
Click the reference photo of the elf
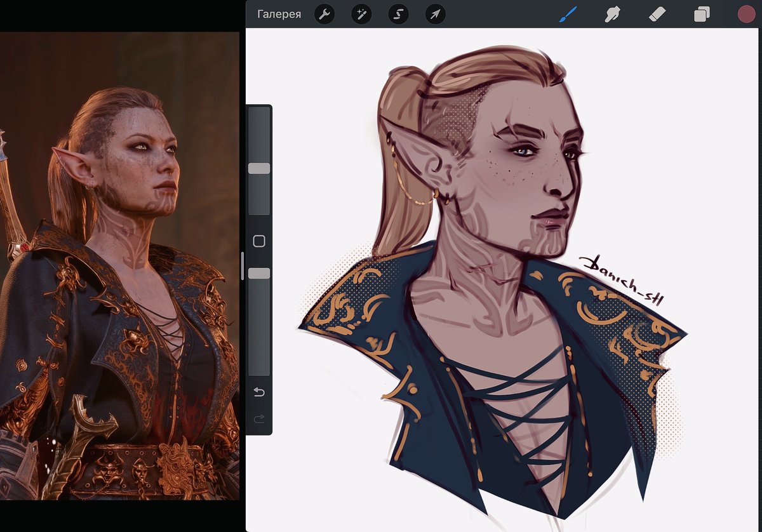pos(119,266)
